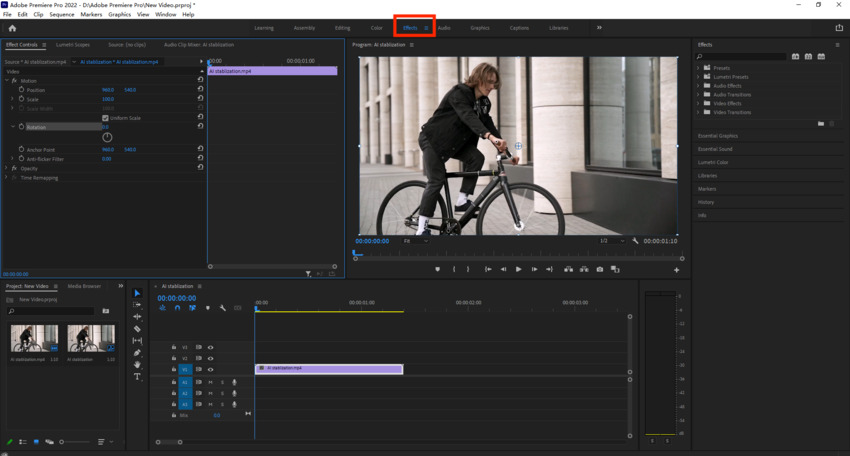Click Go to Out point button
Screen dimensions: 850x456
[549, 269]
